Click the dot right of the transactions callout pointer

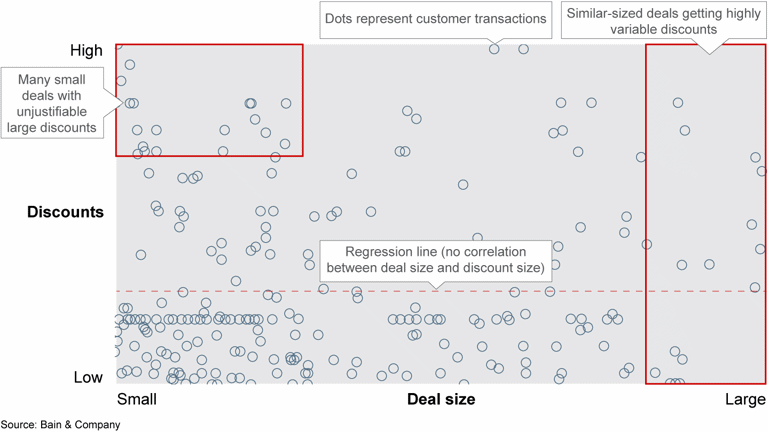524,49
